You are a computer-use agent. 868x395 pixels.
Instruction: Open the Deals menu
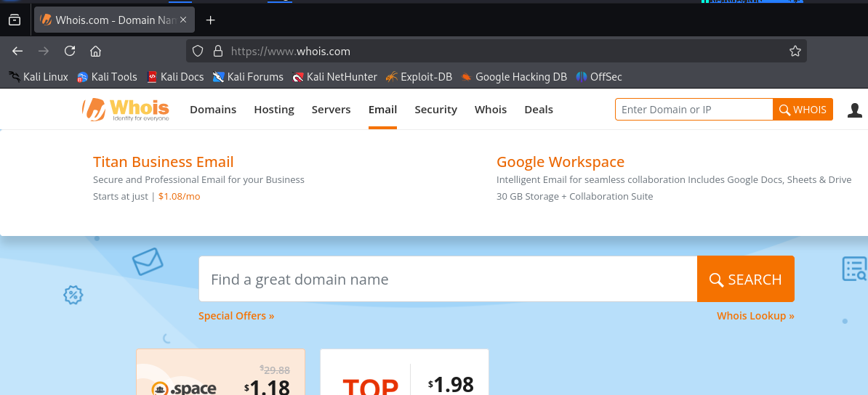(539, 110)
